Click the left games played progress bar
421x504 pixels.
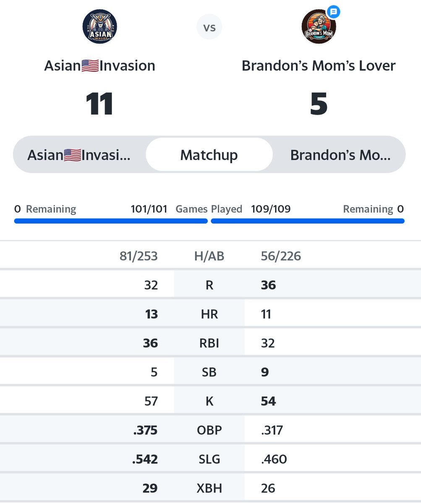click(x=111, y=221)
